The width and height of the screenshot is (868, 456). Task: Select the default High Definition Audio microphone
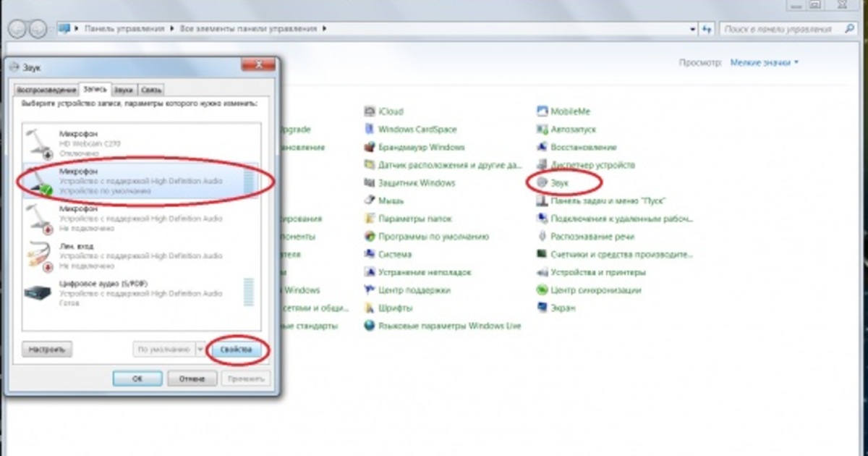click(140, 181)
